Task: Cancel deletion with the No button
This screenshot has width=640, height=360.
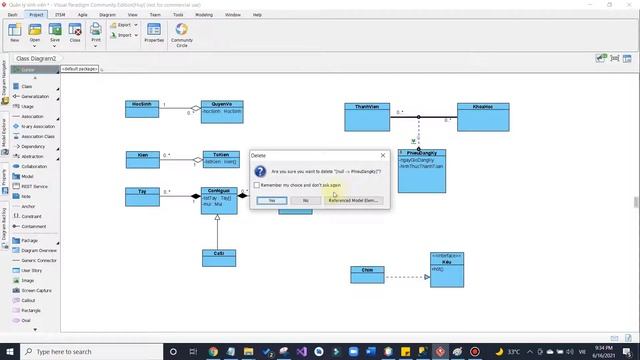Action: click(306, 200)
